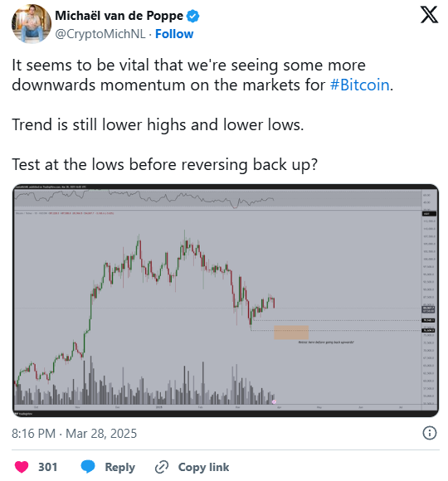The height and width of the screenshot is (481, 448).
Task: Open the tweet info circle icon
Action: [429, 433]
